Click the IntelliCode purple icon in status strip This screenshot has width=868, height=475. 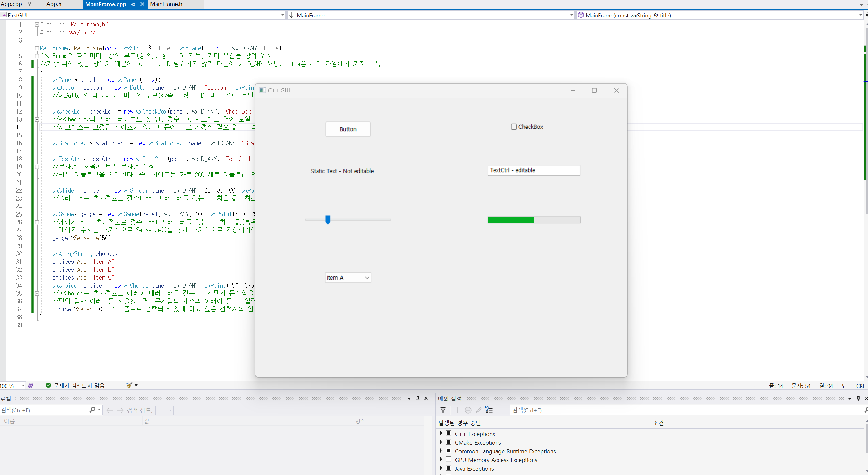(x=30, y=385)
